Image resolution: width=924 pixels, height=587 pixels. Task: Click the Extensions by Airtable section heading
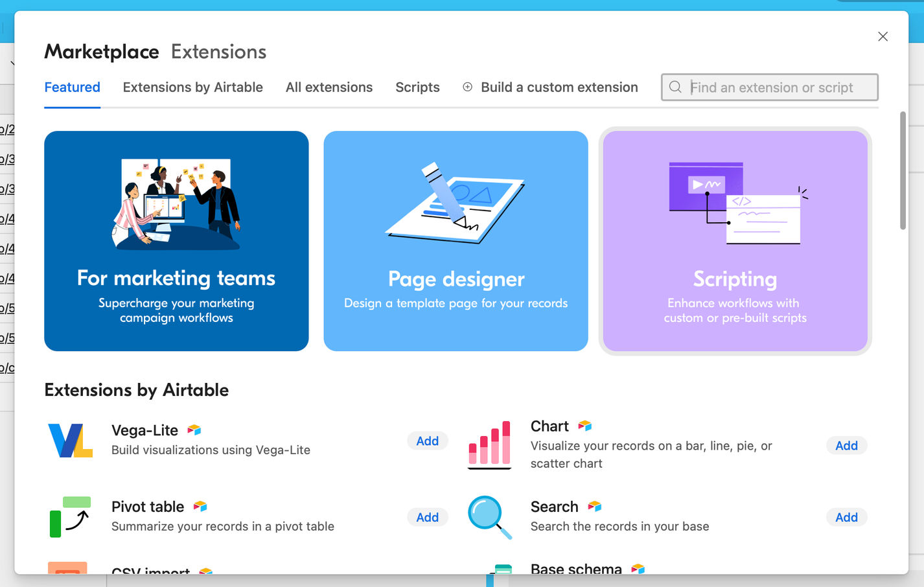coord(136,390)
